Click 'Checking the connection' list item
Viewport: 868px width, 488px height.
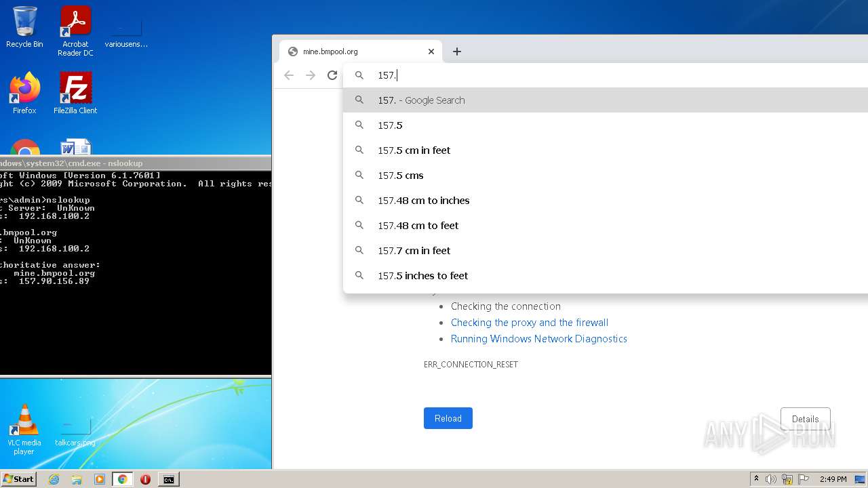click(506, 306)
